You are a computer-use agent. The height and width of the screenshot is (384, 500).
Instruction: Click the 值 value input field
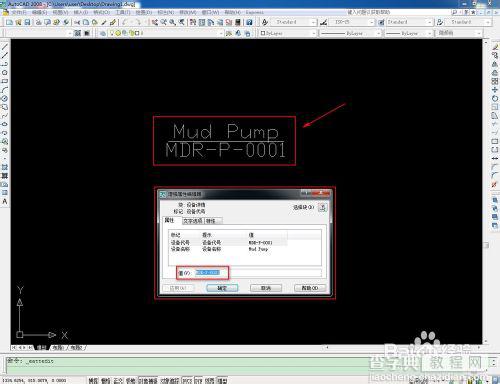(x=258, y=273)
